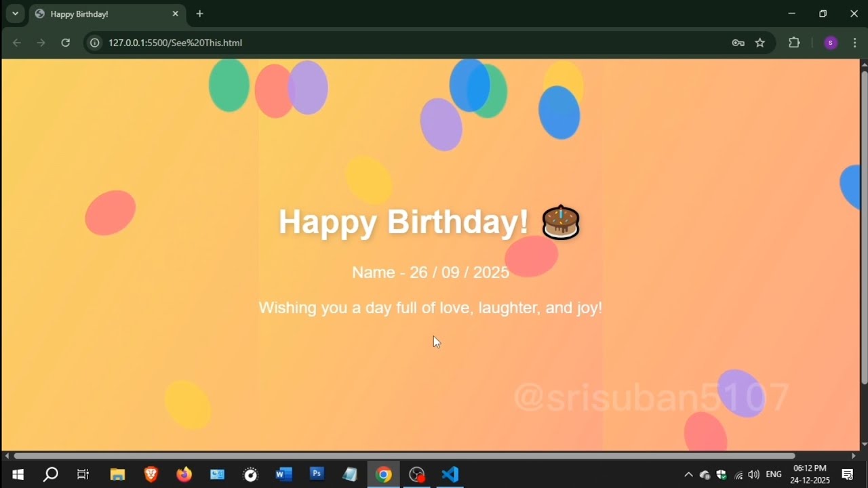The width and height of the screenshot is (868, 488).
Task: Open the tab search dropdown arrow
Action: [14, 14]
